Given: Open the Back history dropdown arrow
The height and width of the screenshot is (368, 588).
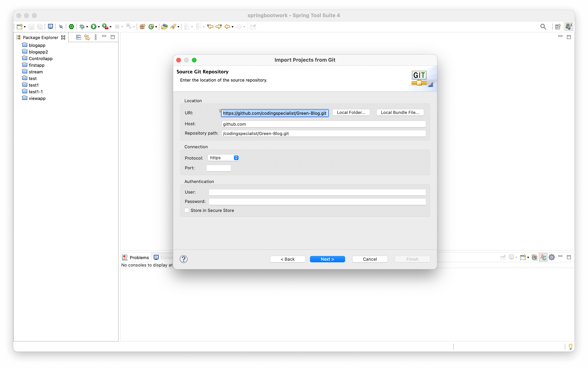Looking at the screenshot, I should pos(233,27).
